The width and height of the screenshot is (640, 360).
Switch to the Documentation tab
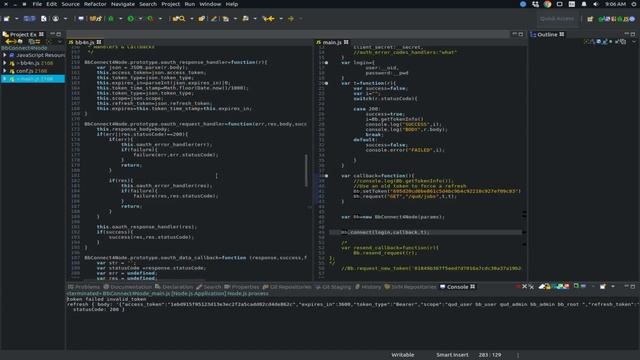pyautogui.click(x=127, y=287)
